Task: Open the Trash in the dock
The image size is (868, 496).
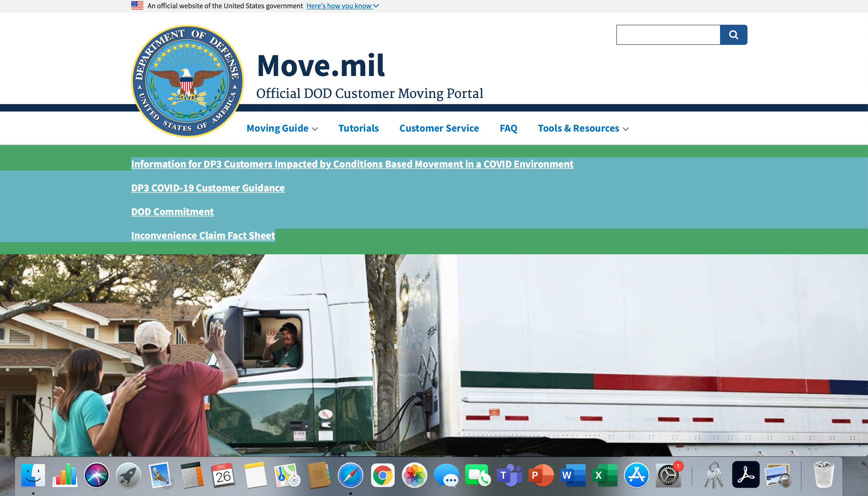Action: [x=824, y=475]
